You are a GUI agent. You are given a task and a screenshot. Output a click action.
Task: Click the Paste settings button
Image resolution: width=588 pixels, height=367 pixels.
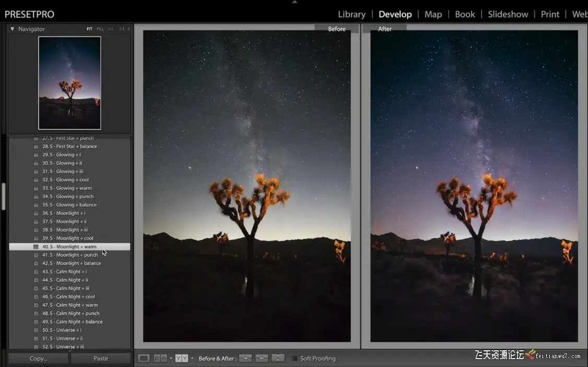100,358
